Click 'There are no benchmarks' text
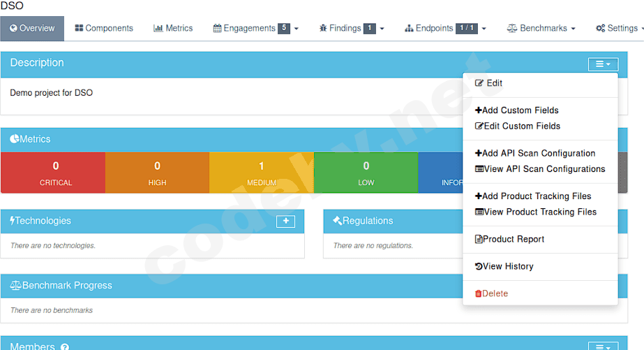 [52, 310]
